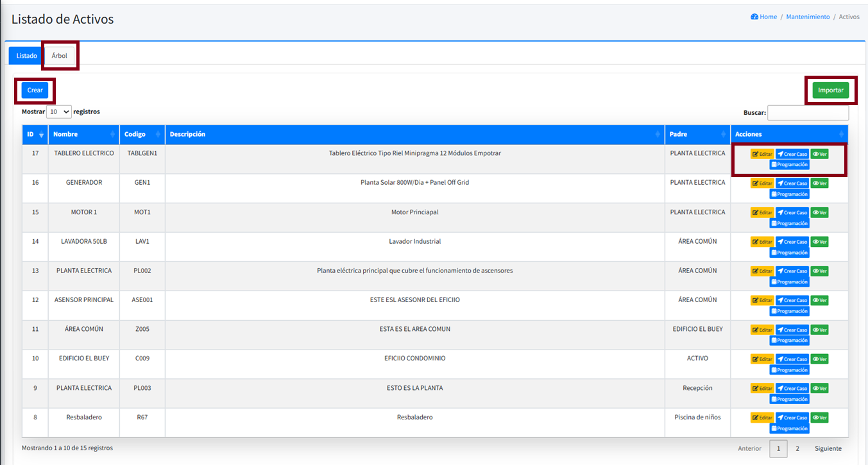This screenshot has width=868, height=465.
Task: Select the Listado tab
Action: 26,56
